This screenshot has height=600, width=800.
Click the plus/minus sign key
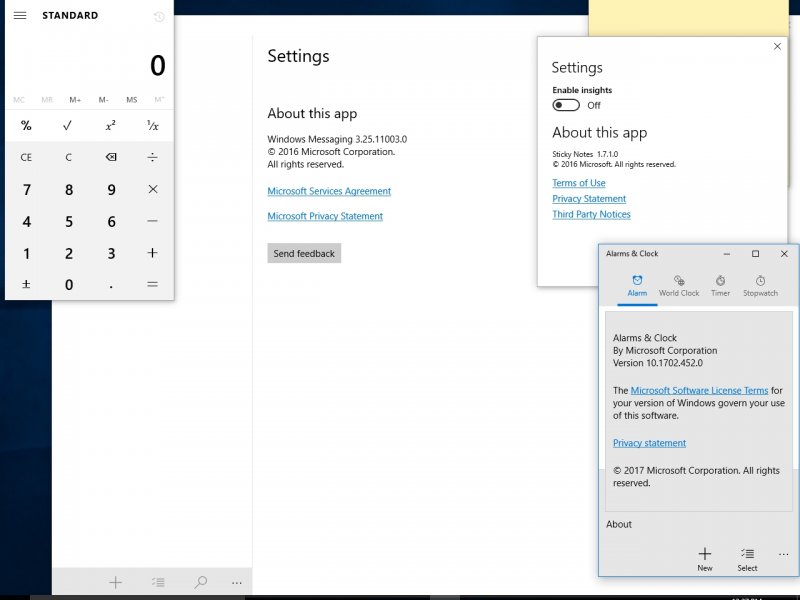26,284
